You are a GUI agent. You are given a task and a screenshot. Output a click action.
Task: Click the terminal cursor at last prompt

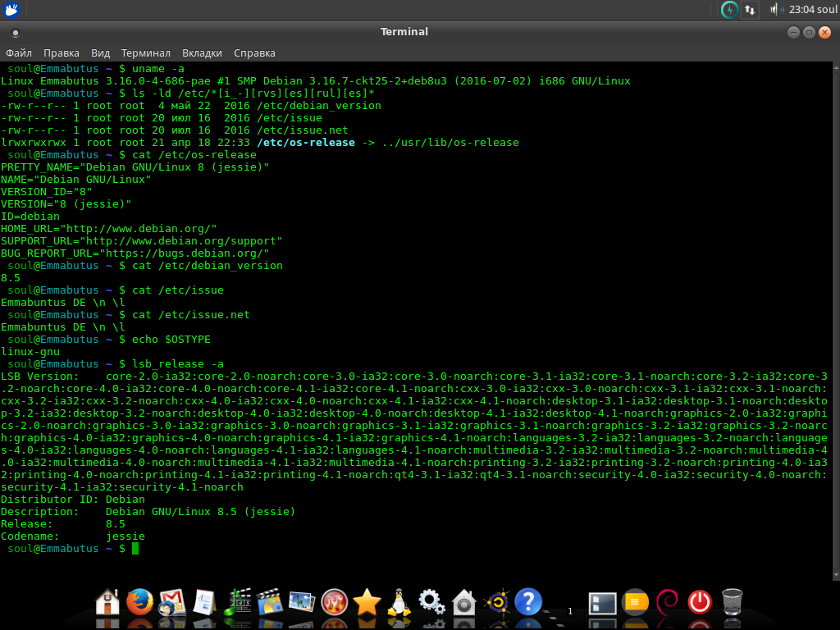135,549
